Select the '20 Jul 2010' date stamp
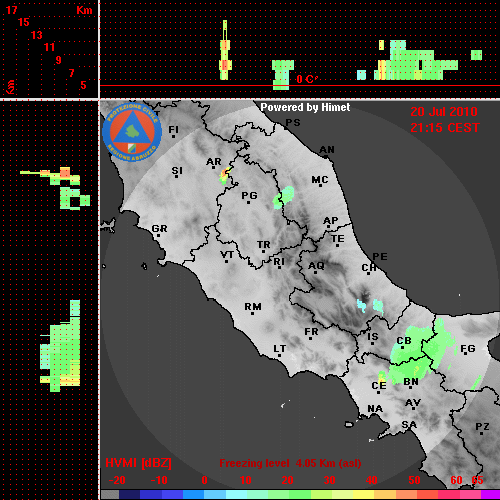Image resolution: width=500 pixels, height=500 pixels. pyautogui.click(x=444, y=112)
